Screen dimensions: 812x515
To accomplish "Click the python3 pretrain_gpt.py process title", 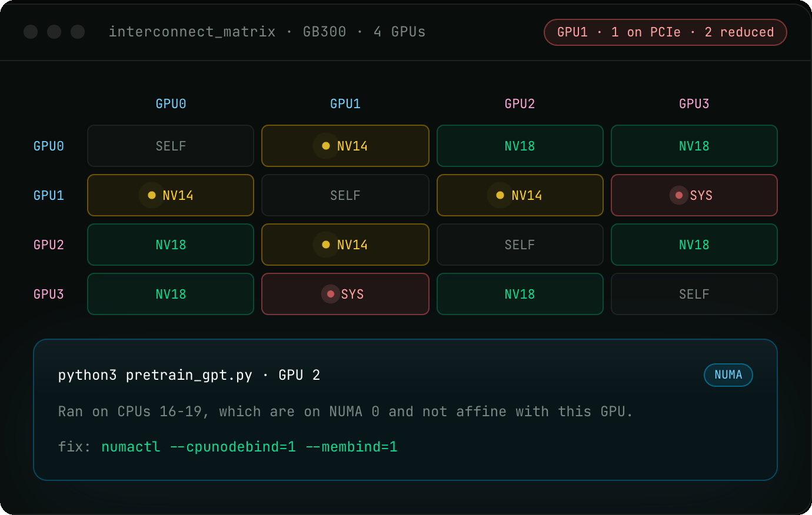I will pyautogui.click(x=189, y=375).
